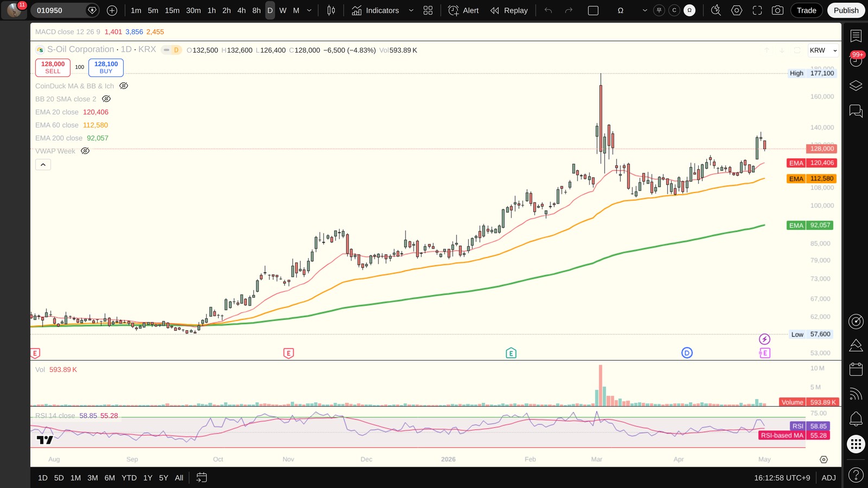Open the alerts panel with 99+ badge
The height and width of the screenshot is (488, 868).
pyautogui.click(x=856, y=60)
